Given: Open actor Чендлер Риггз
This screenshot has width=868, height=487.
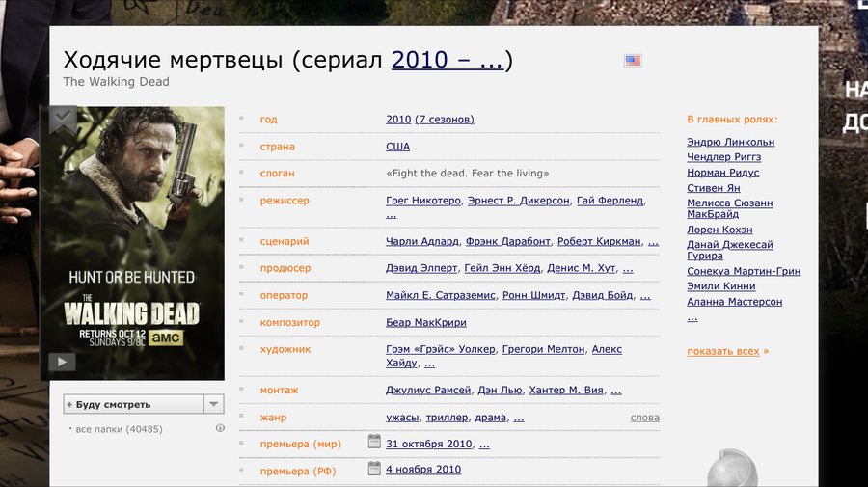Looking at the screenshot, I should (724, 157).
